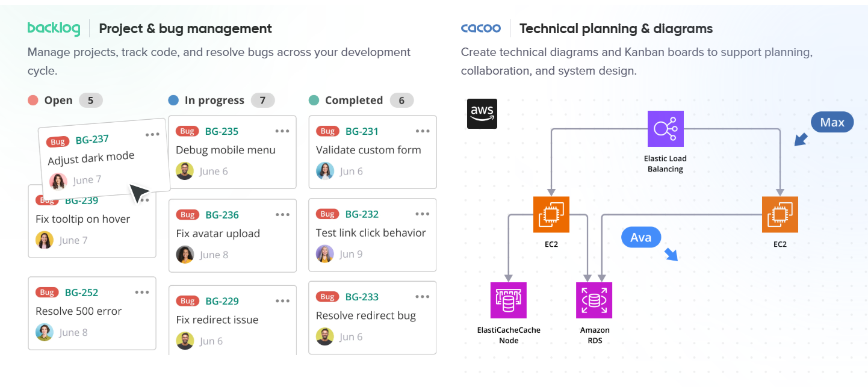Open the BG-233 issue link
Screen dimensions: 868x387
(362, 297)
